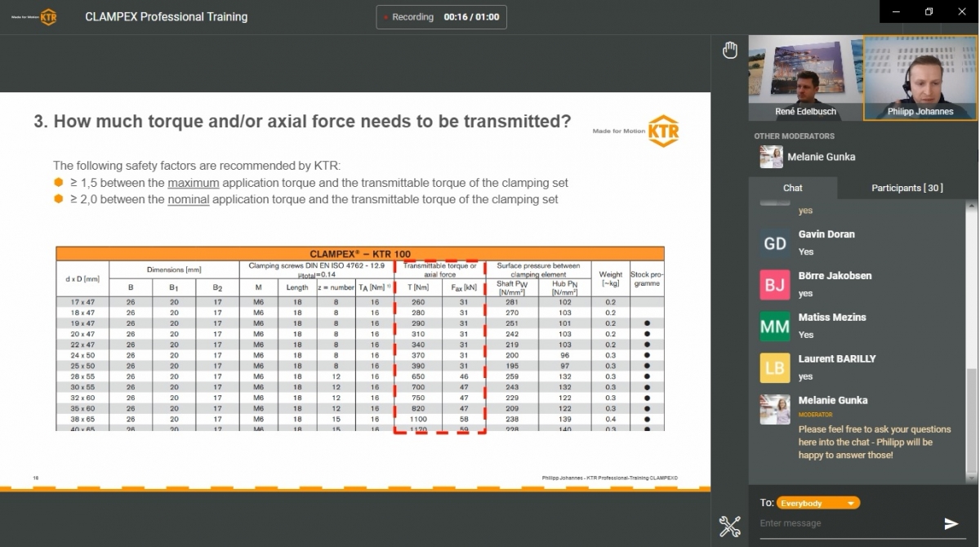Click Melanie Gunka's moderator avatar photo
980x547 pixels.
click(x=774, y=410)
